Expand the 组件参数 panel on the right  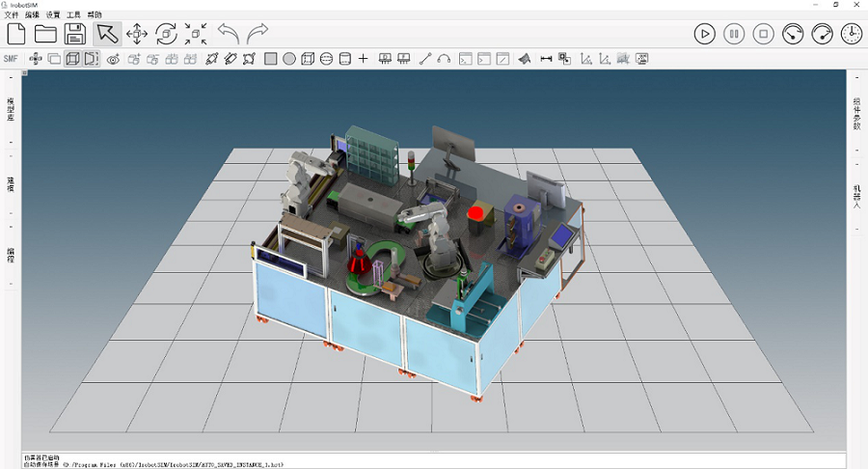point(856,114)
